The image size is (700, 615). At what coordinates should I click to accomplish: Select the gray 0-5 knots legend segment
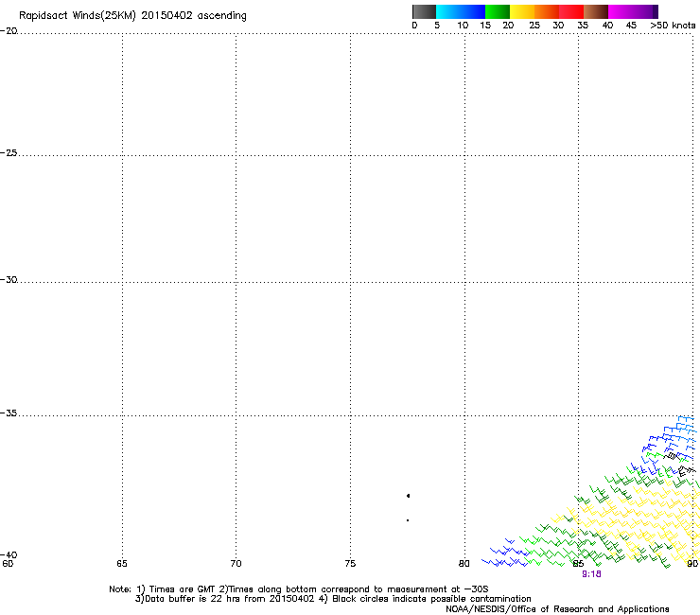424,11
